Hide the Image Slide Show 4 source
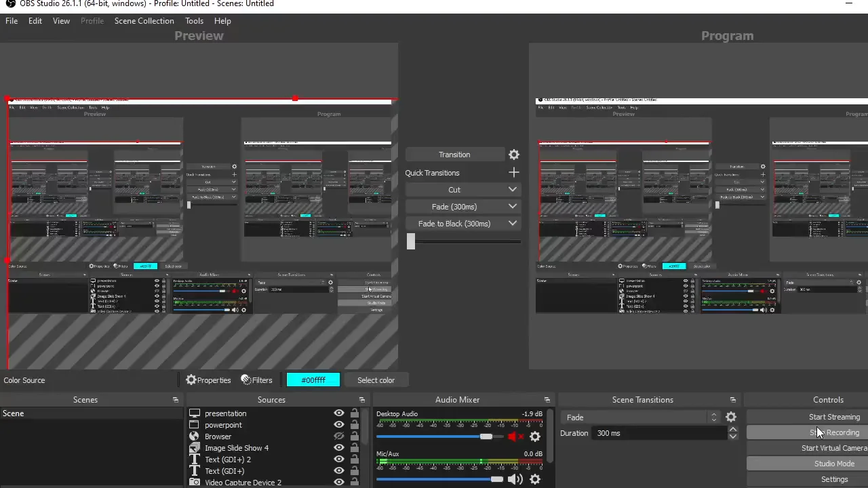The image size is (868, 488). click(x=339, y=448)
